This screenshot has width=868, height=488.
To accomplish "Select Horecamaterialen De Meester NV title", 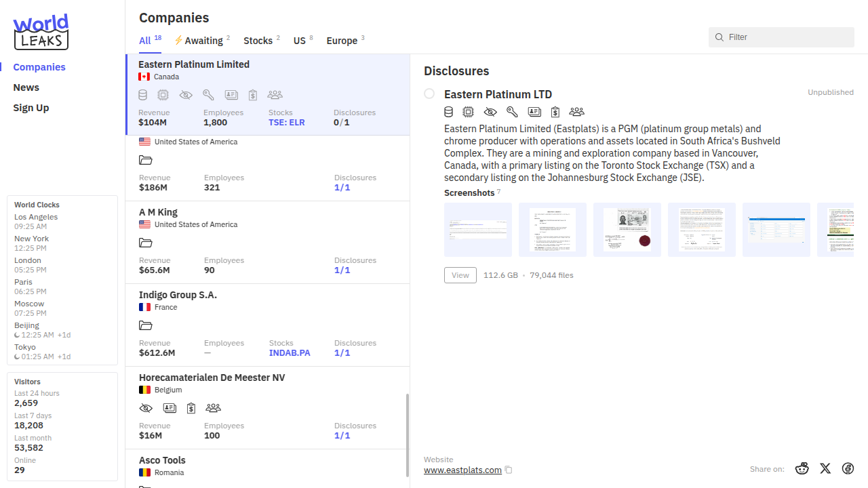I will 212,378.
